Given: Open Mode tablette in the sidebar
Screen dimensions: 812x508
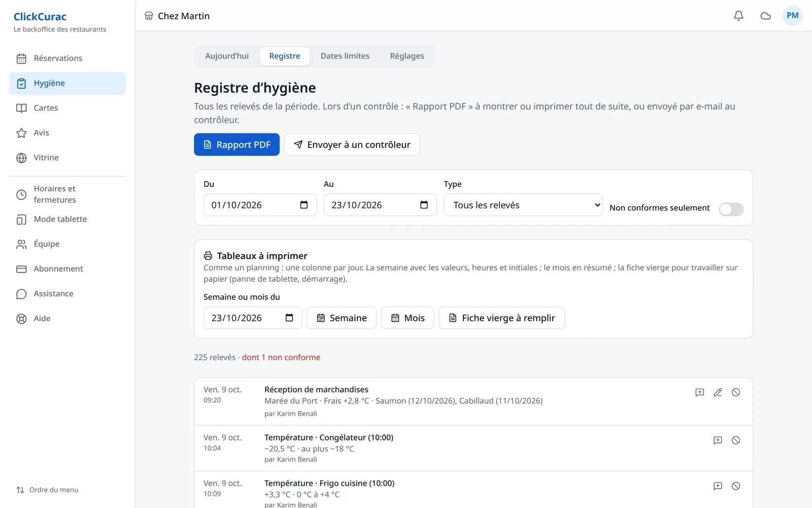Looking at the screenshot, I should pos(67,219).
